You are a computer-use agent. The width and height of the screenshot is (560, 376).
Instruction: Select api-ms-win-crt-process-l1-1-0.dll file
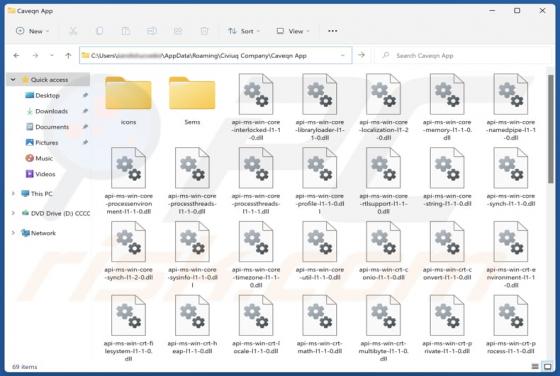[x=511, y=325]
